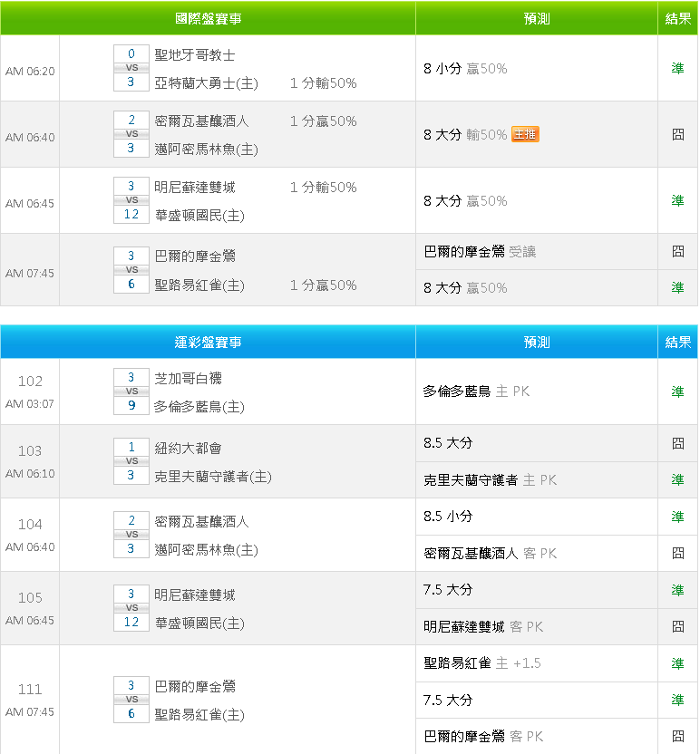
Task: Click the 主推 orange badge
Action: [x=525, y=134]
